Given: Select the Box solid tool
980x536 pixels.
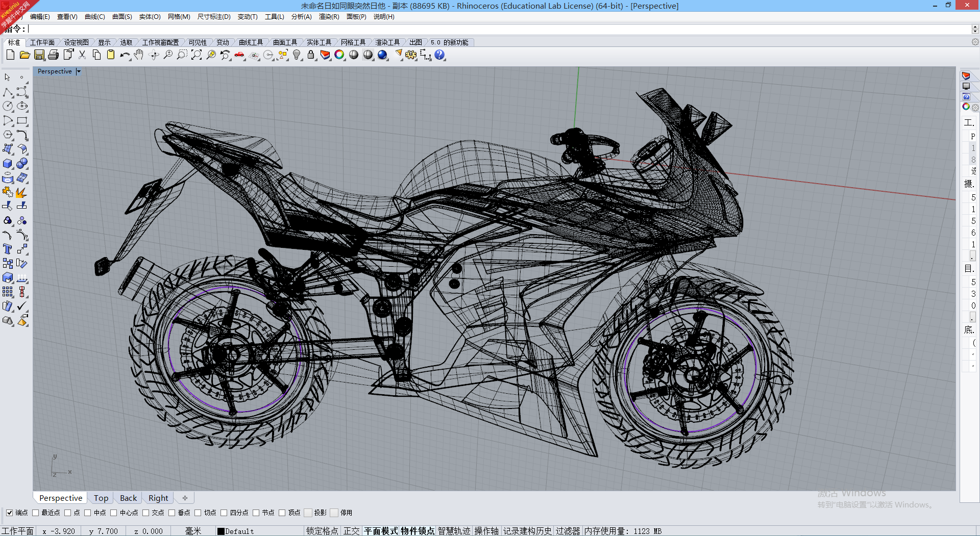Looking at the screenshot, I should [8, 164].
